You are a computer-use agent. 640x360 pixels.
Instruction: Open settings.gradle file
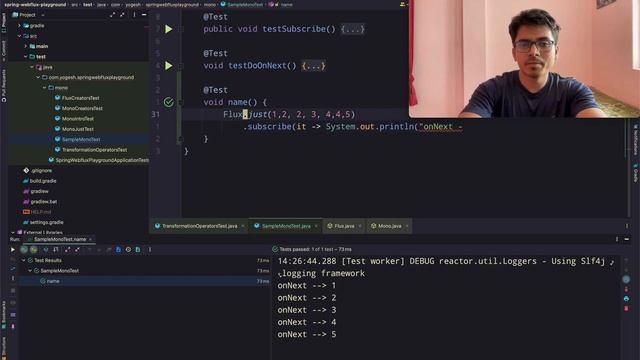click(47, 222)
